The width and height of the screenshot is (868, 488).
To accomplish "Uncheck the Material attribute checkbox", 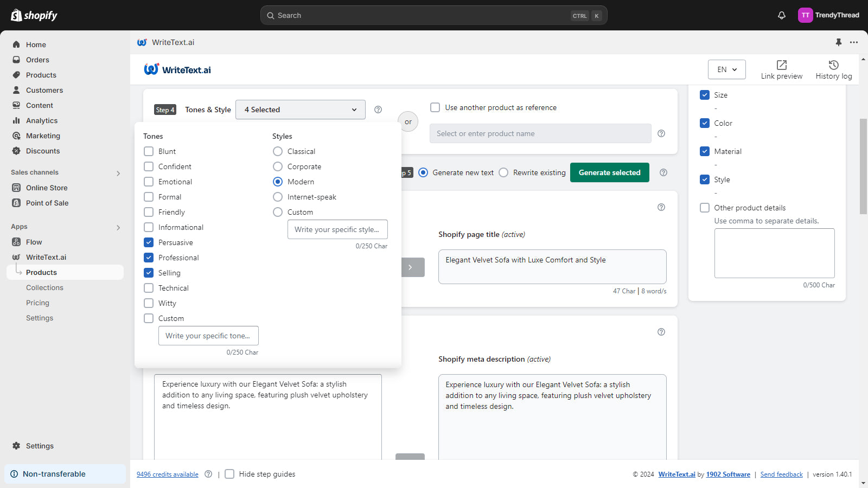I will tap(705, 151).
